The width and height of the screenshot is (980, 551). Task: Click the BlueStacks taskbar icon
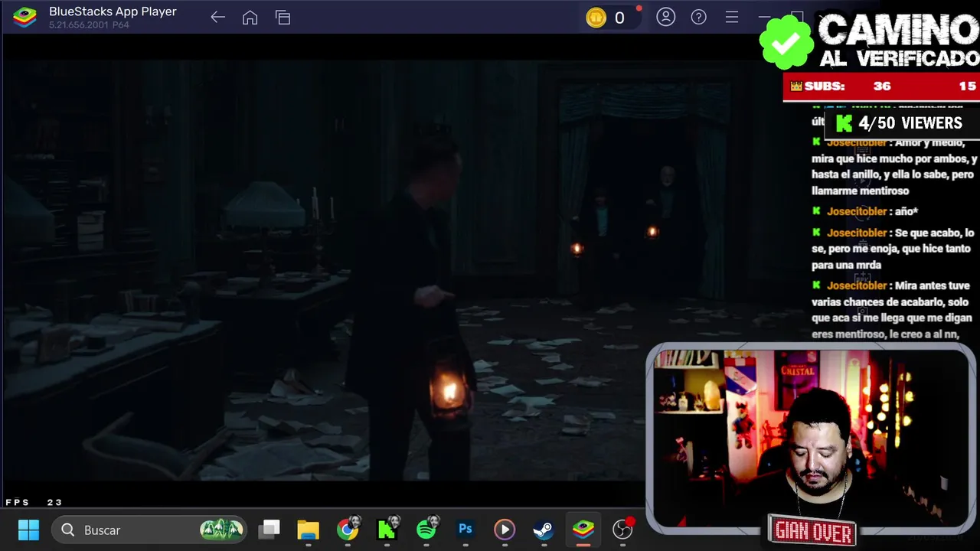pyautogui.click(x=583, y=529)
